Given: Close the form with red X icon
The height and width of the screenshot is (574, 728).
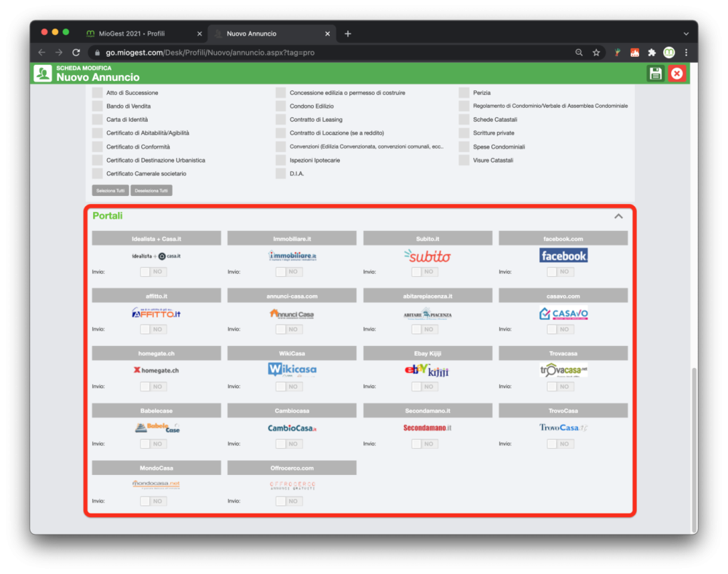Looking at the screenshot, I should point(677,74).
